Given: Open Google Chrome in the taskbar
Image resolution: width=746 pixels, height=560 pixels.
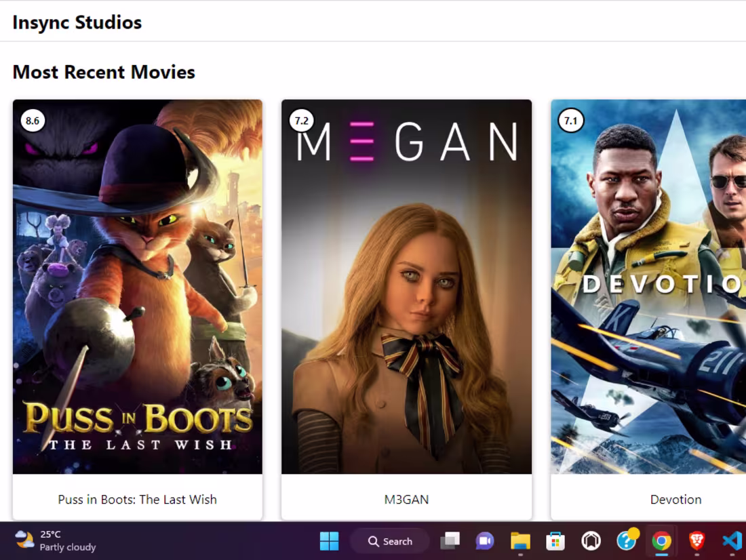Looking at the screenshot, I should (x=661, y=541).
